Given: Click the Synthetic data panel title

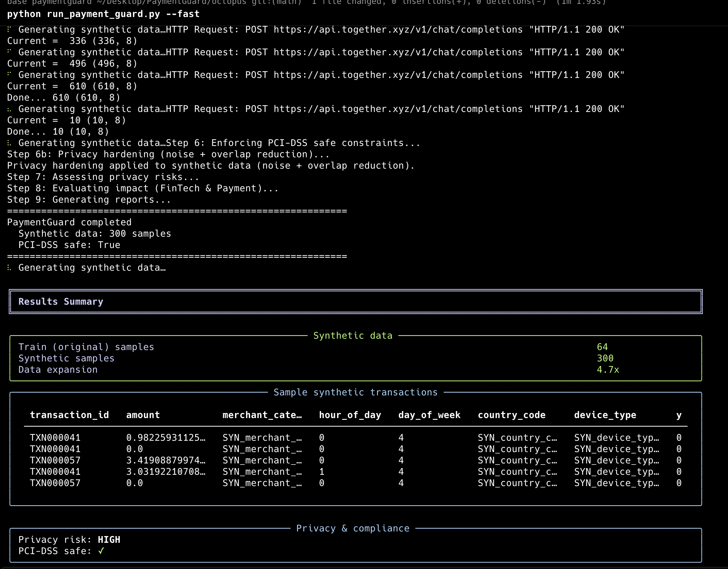Looking at the screenshot, I should click(353, 336).
